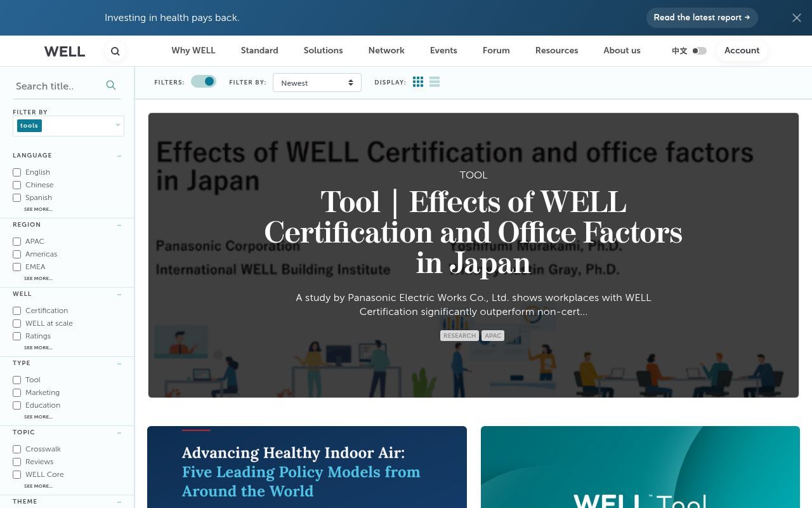Check the APAC region checkbox
812x508 pixels.
(17, 241)
